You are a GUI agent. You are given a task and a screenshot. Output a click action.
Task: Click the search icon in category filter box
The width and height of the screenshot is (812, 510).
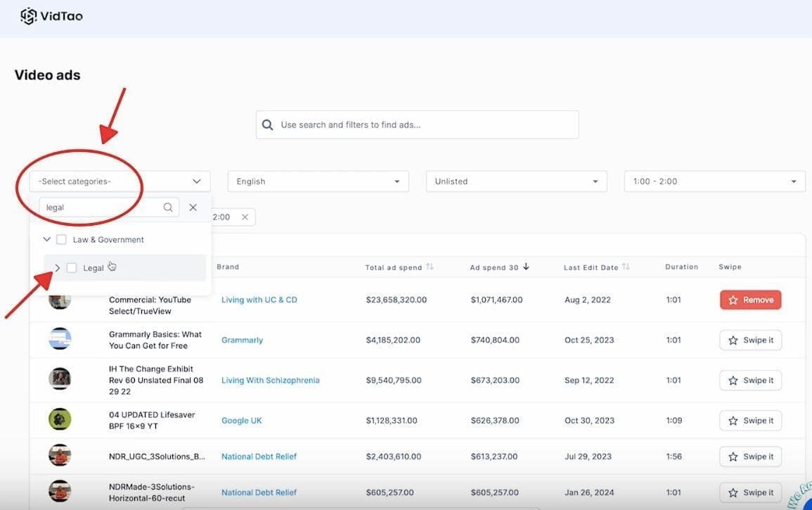coord(168,208)
